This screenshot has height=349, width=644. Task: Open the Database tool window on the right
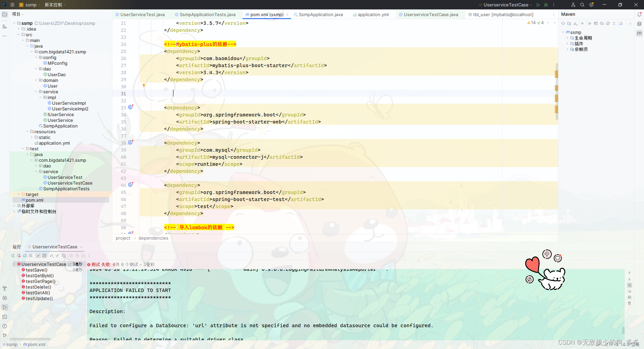tap(639, 23)
